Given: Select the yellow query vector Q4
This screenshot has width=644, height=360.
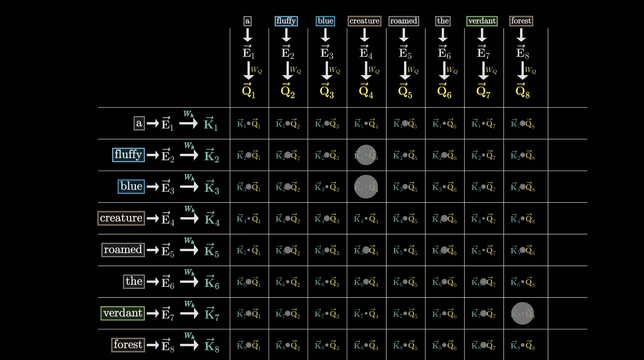Looking at the screenshot, I should (x=365, y=91).
